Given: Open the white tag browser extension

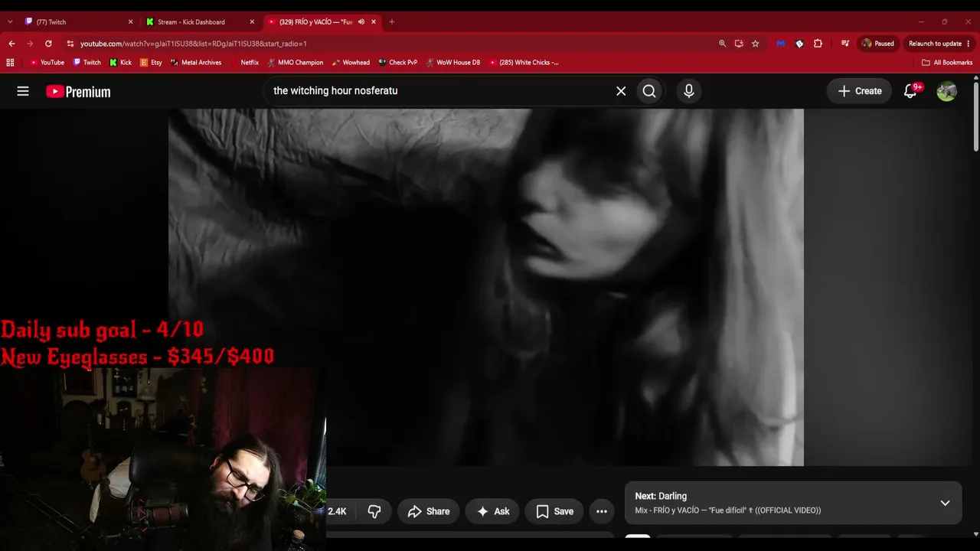Looking at the screenshot, I should tap(799, 44).
